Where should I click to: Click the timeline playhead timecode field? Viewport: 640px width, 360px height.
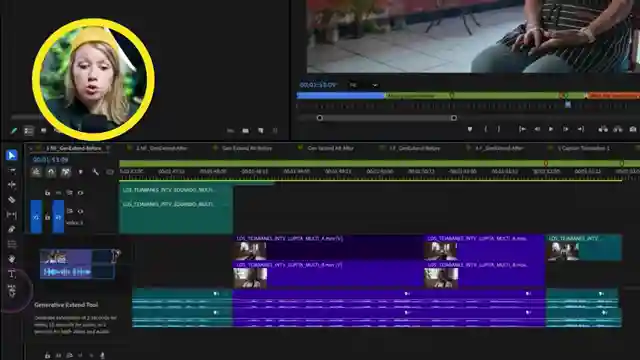tap(51, 160)
